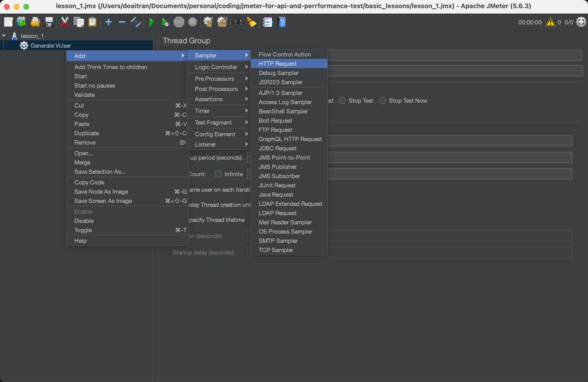Click the Copy toolbar icon
This screenshot has height=382, width=588.
[79, 22]
